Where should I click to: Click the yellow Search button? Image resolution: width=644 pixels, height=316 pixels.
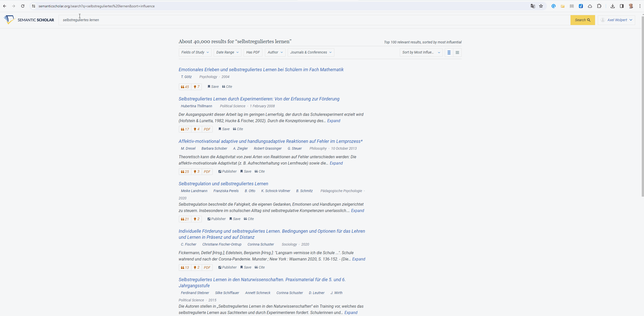[x=583, y=20]
